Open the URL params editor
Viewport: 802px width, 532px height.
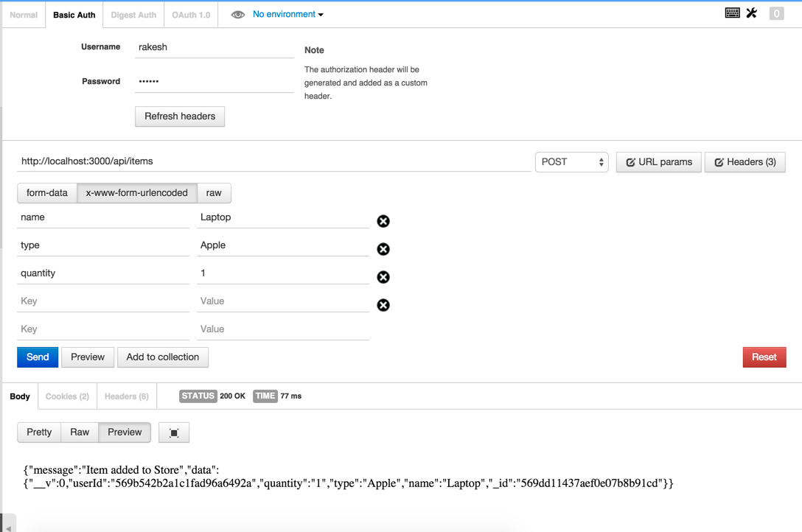(659, 162)
